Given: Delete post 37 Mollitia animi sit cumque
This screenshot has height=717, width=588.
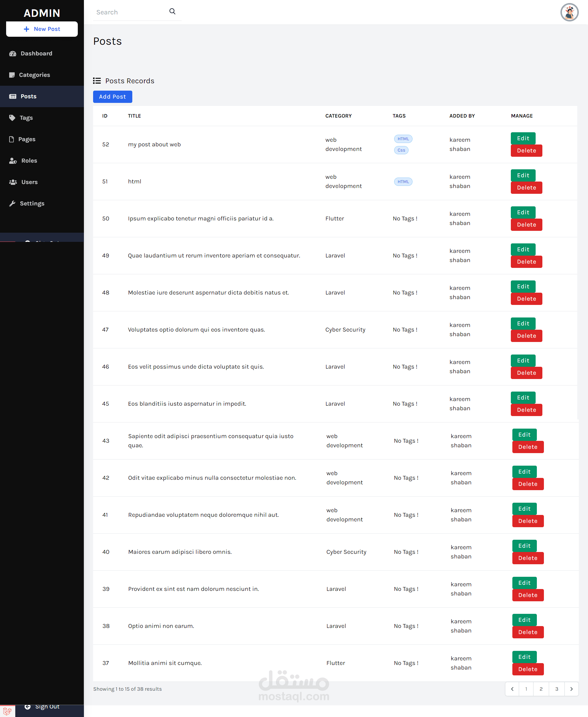Looking at the screenshot, I should pyautogui.click(x=527, y=669).
